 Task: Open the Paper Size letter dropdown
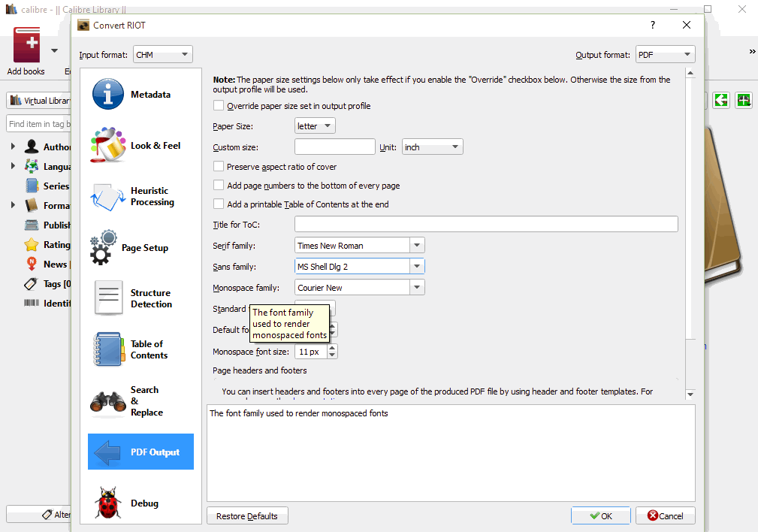pyautogui.click(x=315, y=125)
